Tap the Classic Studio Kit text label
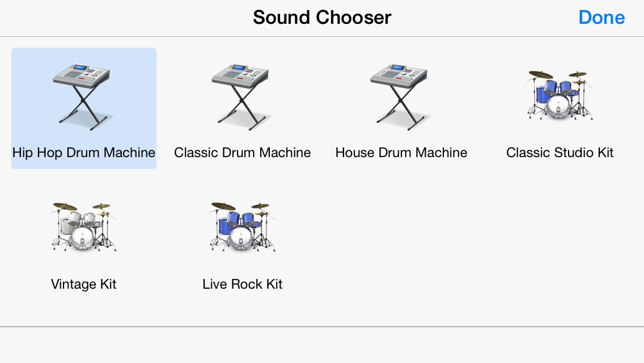644x363 pixels. click(x=560, y=153)
